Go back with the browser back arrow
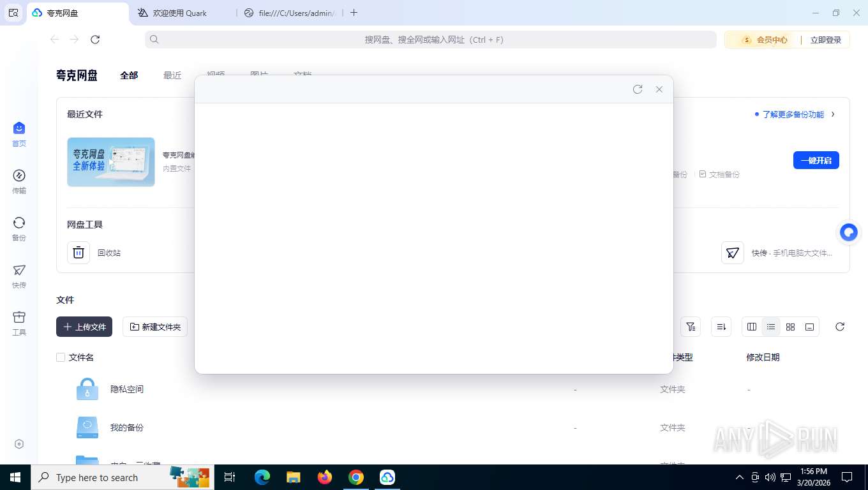The image size is (868, 490). click(55, 40)
